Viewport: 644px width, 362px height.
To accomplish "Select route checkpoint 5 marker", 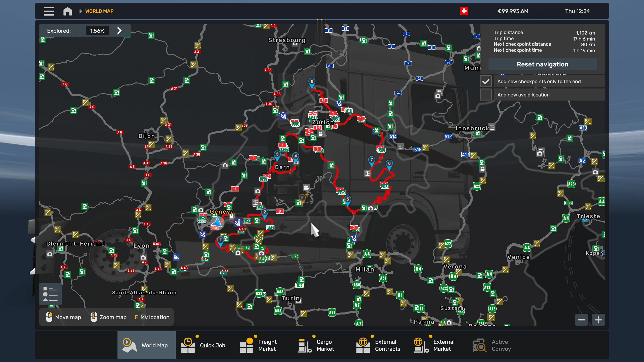I will [347, 200].
